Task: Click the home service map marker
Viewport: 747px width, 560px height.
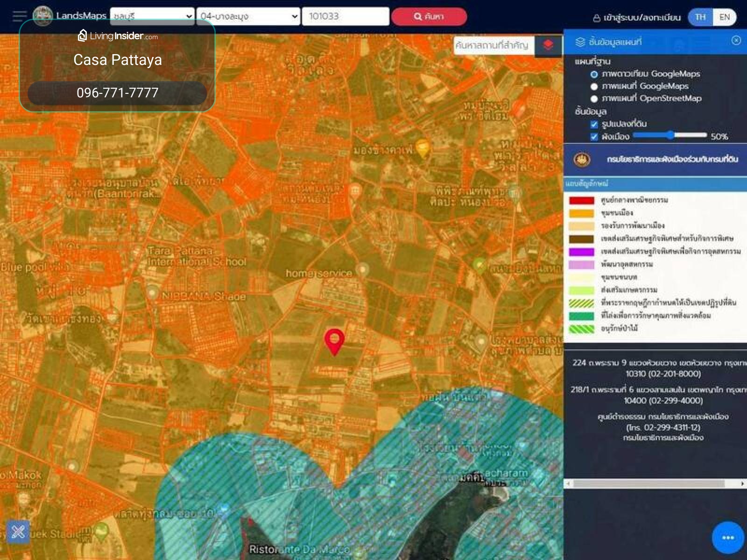Action: [362, 270]
